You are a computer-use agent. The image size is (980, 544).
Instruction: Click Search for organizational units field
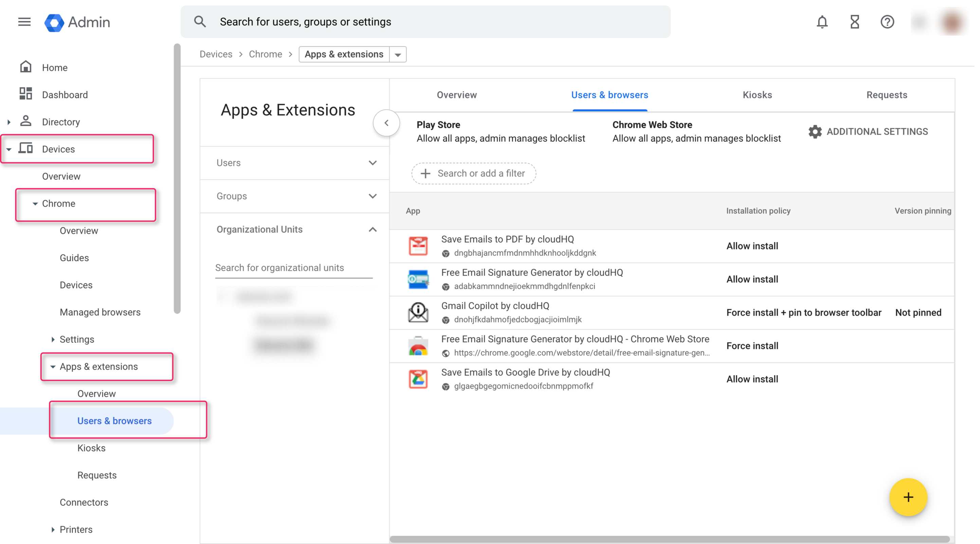(294, 268)
